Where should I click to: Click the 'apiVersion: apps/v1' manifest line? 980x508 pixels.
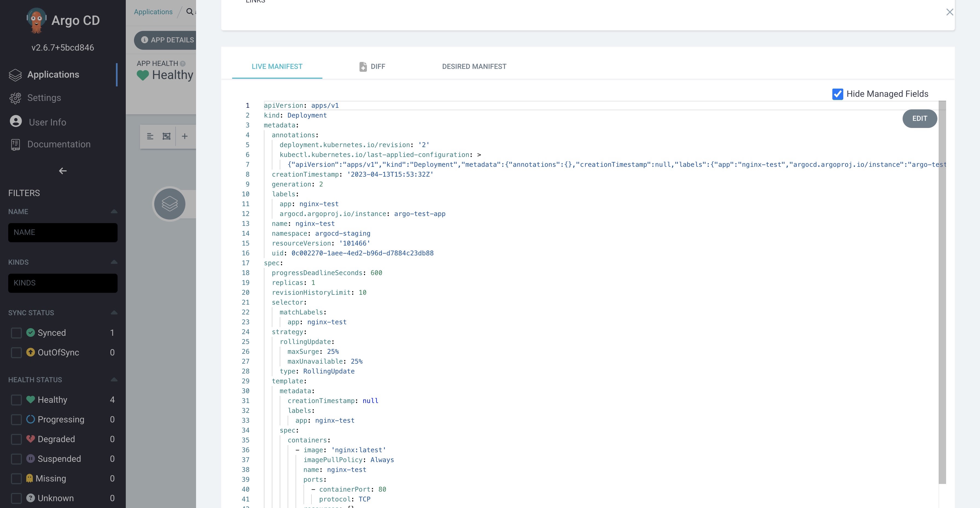point(301,106)
